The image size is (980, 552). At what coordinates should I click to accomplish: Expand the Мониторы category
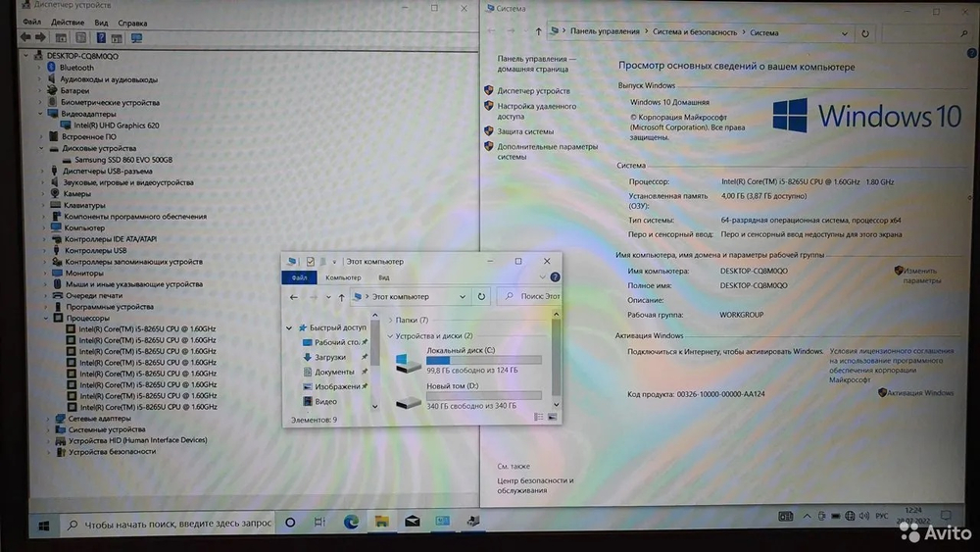(45, 273)
